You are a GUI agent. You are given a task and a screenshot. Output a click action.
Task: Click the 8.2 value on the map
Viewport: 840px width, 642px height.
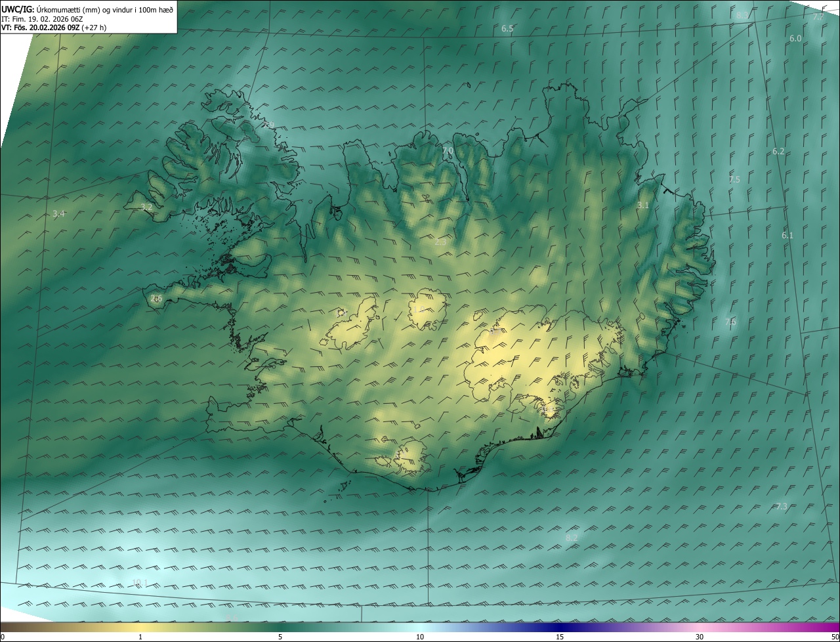[572, 538]
